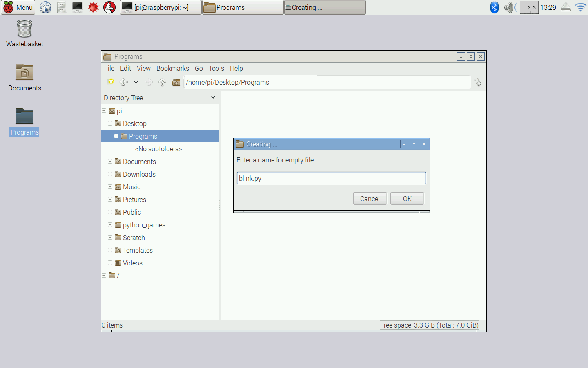Open the File menu
588x368 pixels.
109,68
